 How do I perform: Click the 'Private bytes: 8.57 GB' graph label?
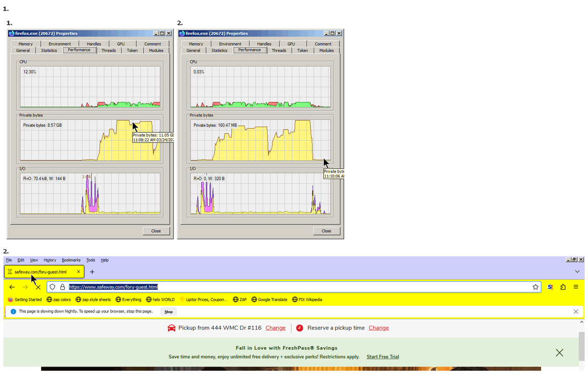coord(43,125)
